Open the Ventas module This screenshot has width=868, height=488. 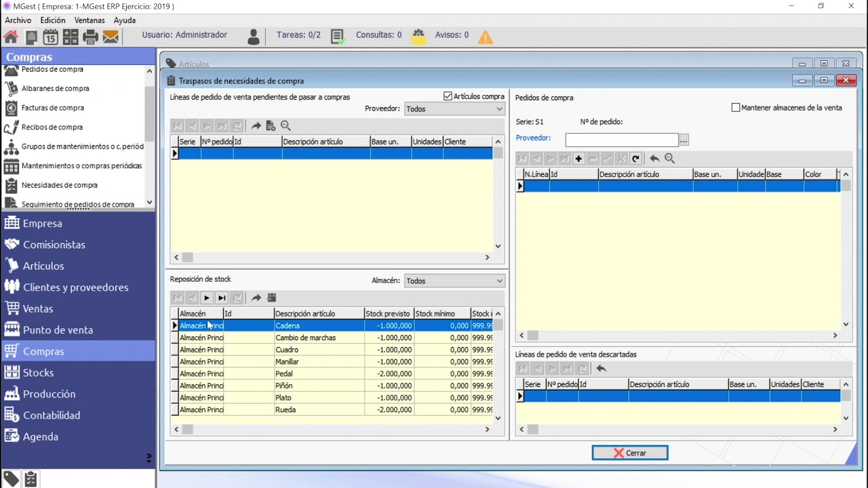pyautogui.click(x=77, y=309)
